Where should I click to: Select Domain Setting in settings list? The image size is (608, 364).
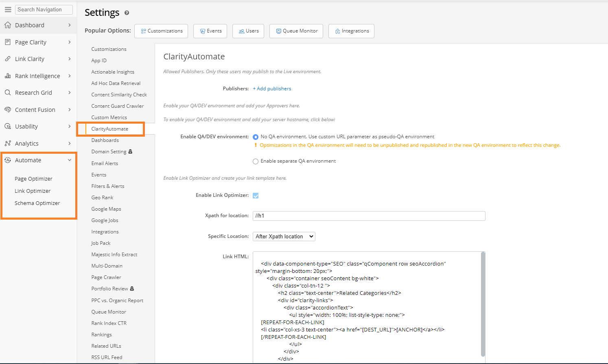pos(109,152)
